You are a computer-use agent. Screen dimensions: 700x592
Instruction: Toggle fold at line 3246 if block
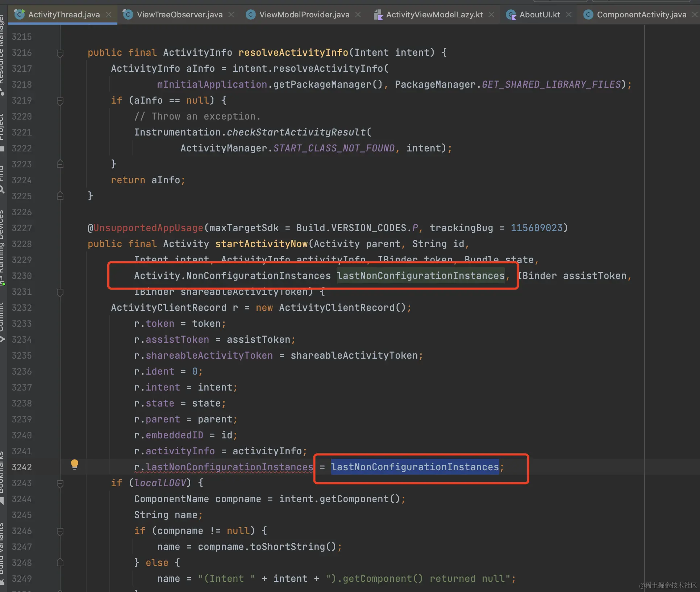tap(60, 531)
